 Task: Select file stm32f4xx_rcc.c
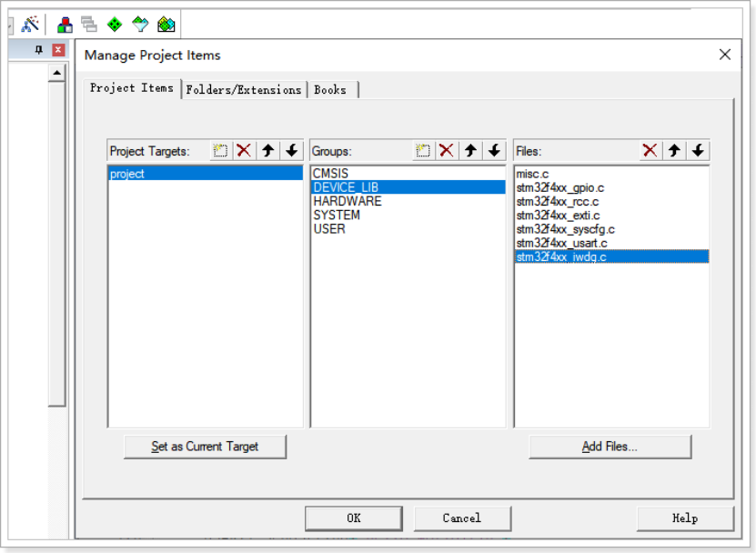point(612,202)
